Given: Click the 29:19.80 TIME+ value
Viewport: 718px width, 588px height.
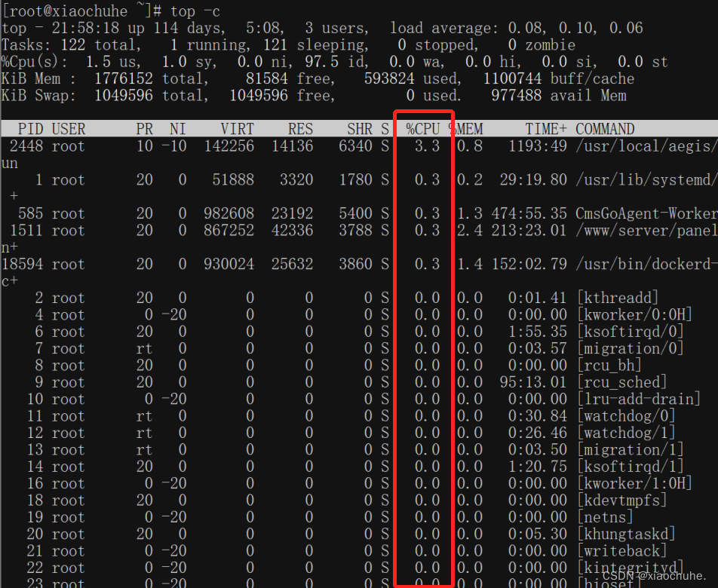Looking at the screenshot, I should (x=533, y=180).
